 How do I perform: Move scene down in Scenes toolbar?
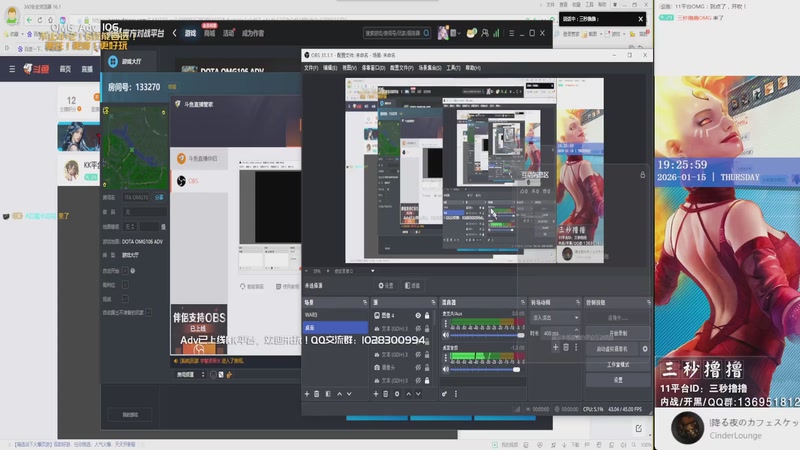[x=349, y=394]
